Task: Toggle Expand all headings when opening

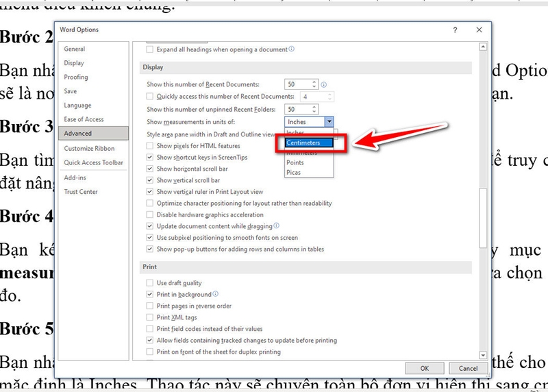Action: [149, 49]
